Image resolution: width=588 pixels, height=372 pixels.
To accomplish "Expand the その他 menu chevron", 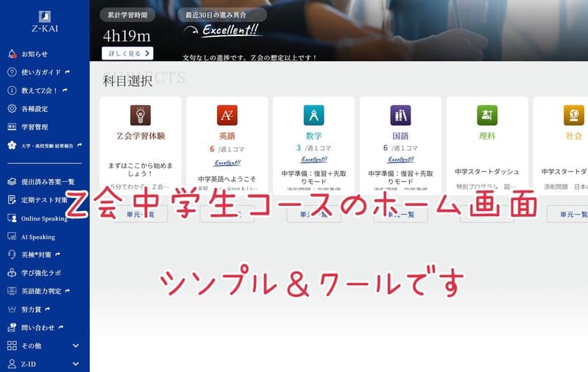I will [76, 346].
